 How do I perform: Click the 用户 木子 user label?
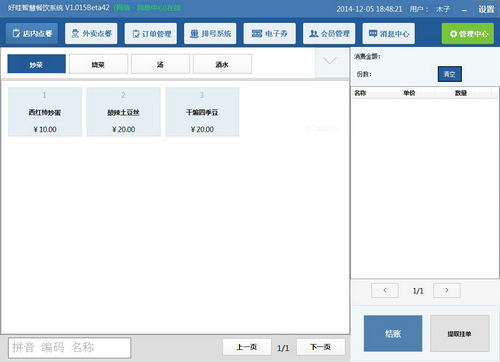coord(430,9)
